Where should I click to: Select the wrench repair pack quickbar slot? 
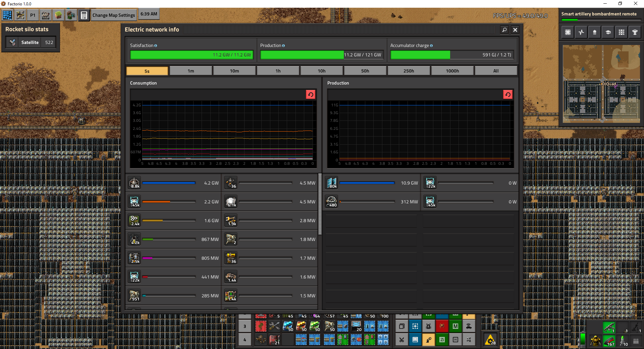[x=274, y=326]
